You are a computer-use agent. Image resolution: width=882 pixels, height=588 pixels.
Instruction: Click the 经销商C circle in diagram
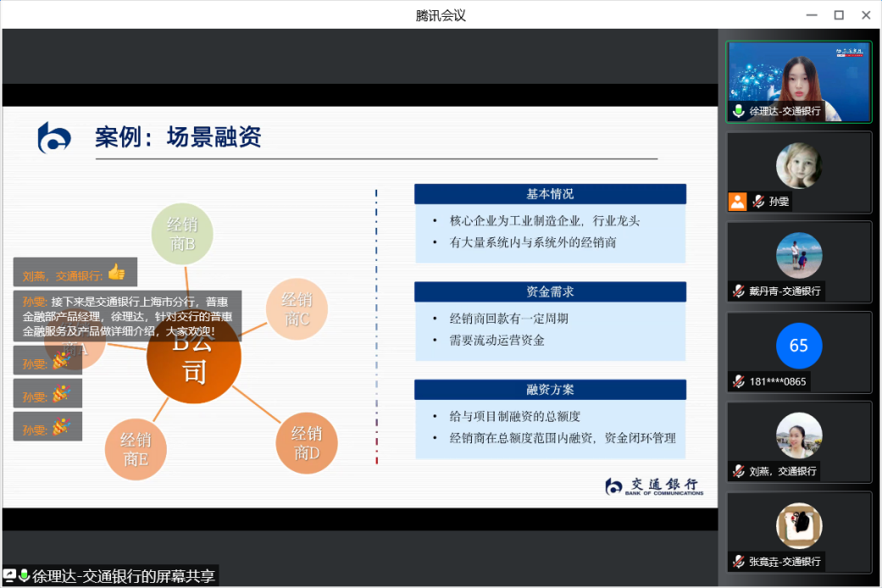[x=297, y=309]
